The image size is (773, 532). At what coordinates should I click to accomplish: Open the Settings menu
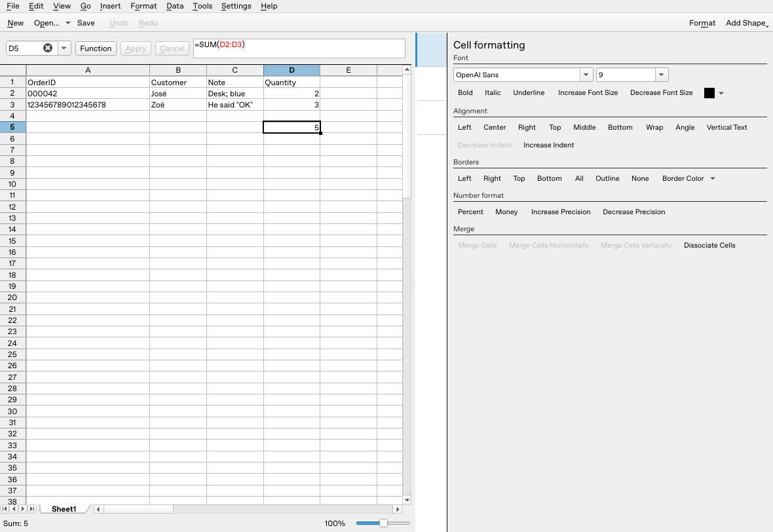(236, 6)
